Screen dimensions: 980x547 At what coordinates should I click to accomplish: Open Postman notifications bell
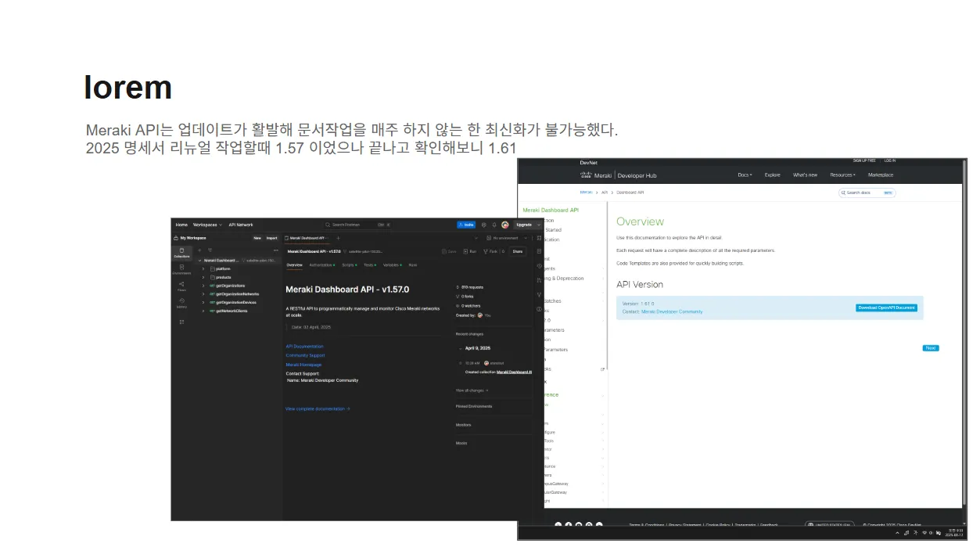tap(494, 225)
